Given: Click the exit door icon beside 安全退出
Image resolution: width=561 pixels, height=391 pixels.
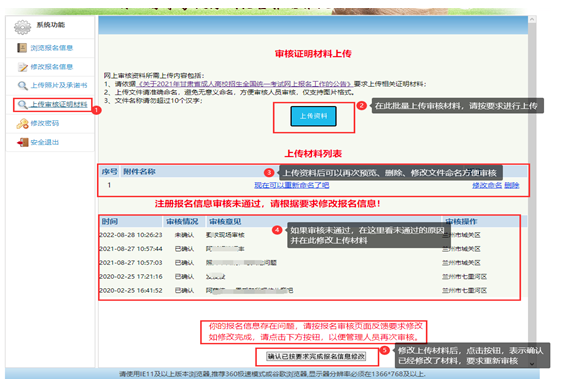Looking at the screenshot, I should point(23,142).
